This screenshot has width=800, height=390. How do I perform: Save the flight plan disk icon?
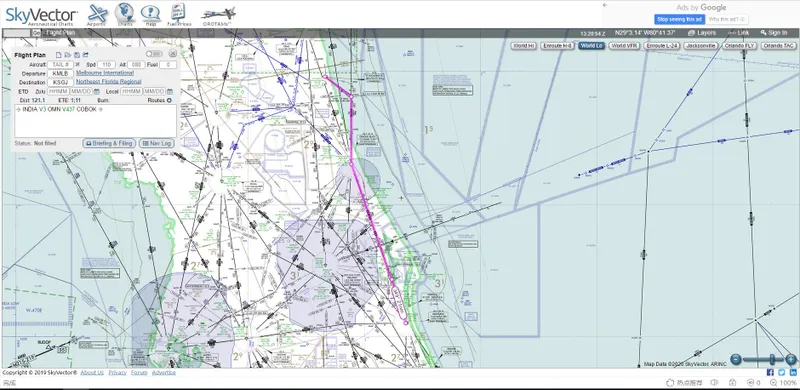77,55
